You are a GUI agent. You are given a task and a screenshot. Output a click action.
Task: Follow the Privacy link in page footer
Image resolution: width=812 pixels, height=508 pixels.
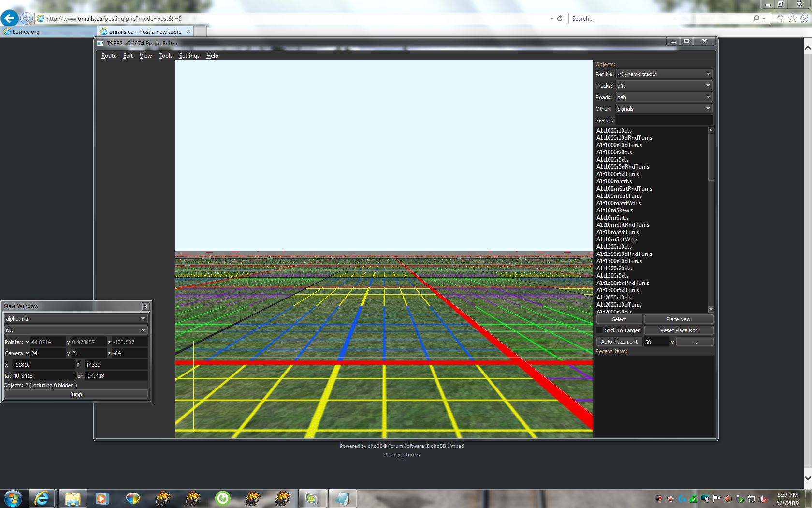point(392,455)
